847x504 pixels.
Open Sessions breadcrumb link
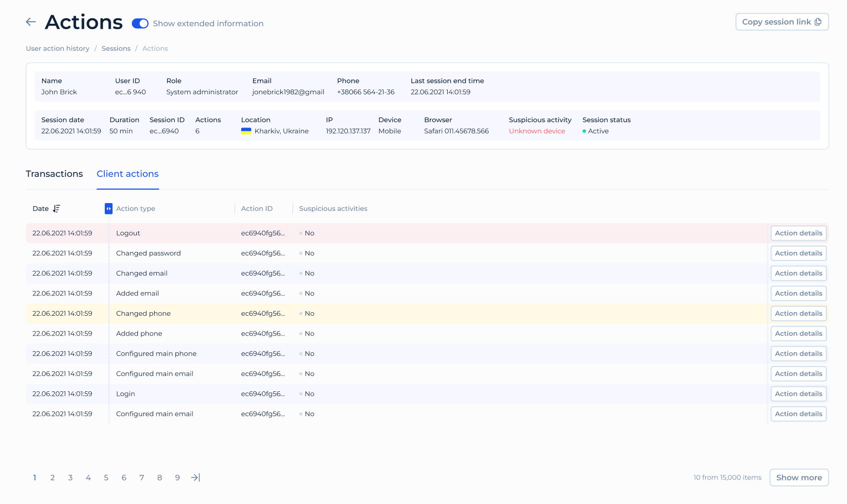coord(116,48)
